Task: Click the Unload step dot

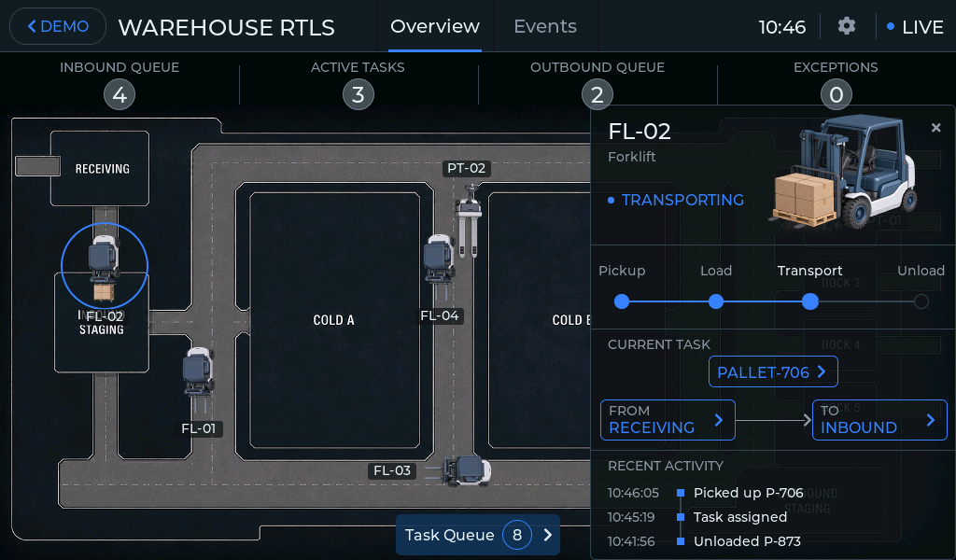Action: 921,301
